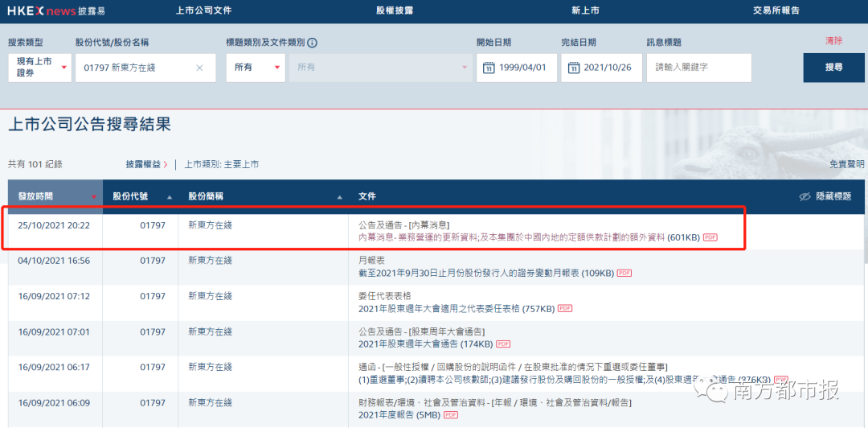
Task: Click start date field 1999/04/01
Action: pos(517,68)
